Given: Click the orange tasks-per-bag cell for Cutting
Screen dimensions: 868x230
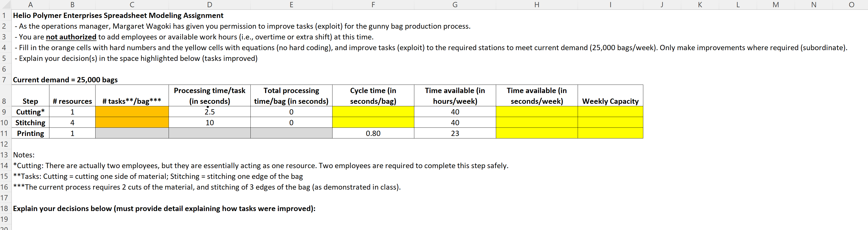Looking at the screenshot, I should 132,112.
